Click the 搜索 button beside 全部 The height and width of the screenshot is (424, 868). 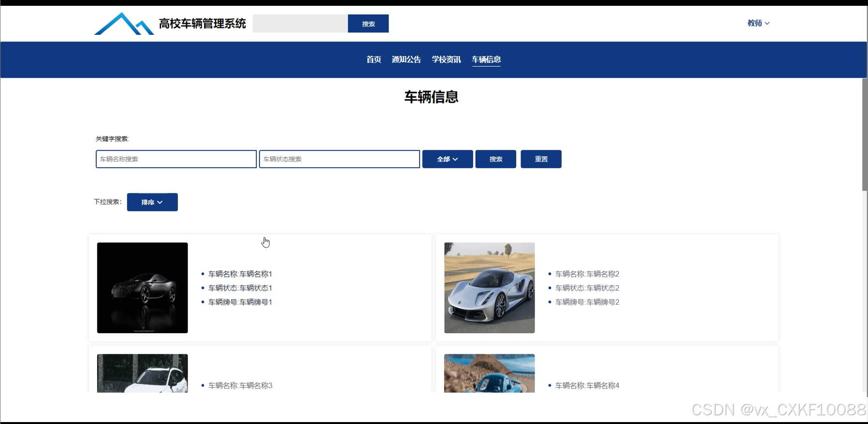point(496,159)
